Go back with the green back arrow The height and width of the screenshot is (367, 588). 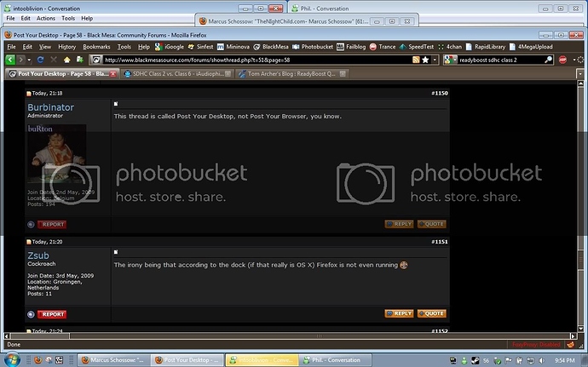pos(10,60)
